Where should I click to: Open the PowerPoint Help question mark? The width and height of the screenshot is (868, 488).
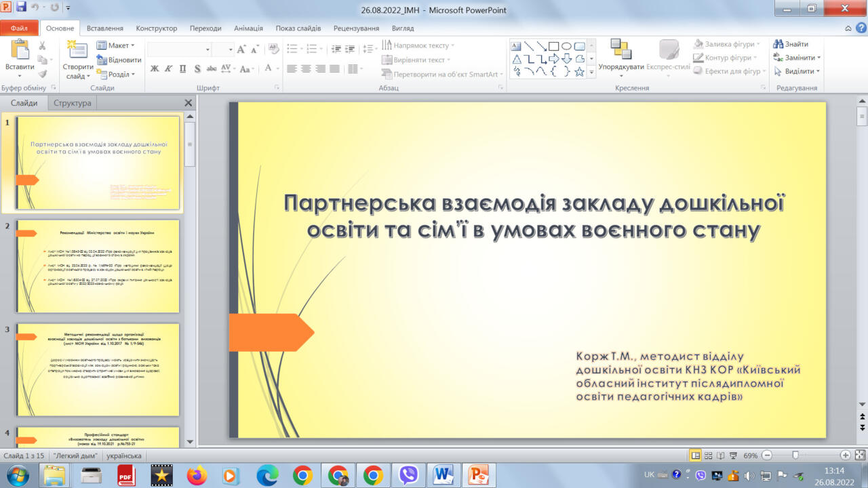click(x=861, y=28)
